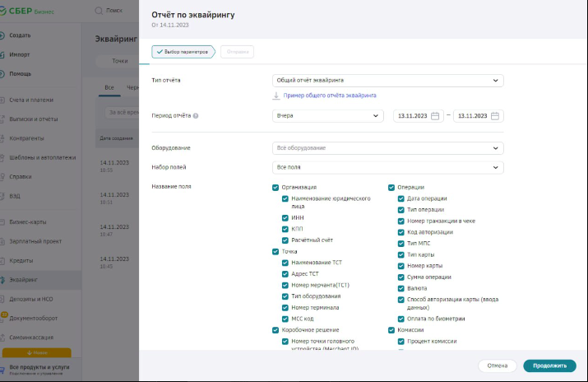Click the Помощь question icon in sidebar
Viewport: 588px width, 382px height.
click(x=2, y=73)
